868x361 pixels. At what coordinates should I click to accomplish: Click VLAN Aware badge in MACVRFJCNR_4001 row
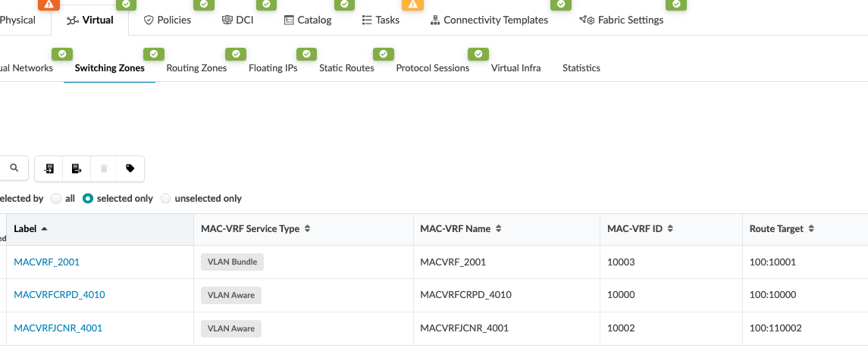click(x=231, y=328)
